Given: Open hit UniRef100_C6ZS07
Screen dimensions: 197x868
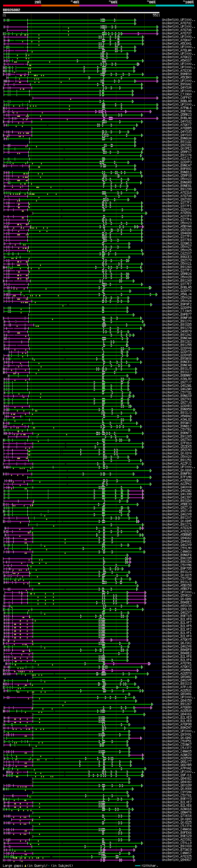Looking at the screenshot, I should tap(177, 254).
